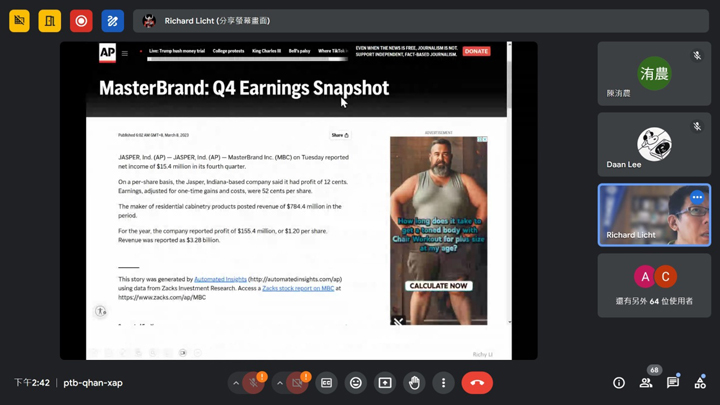Screen dimensions: 720x405
Task: Toggle the muted microphone button
Action: tap(253, 383)
